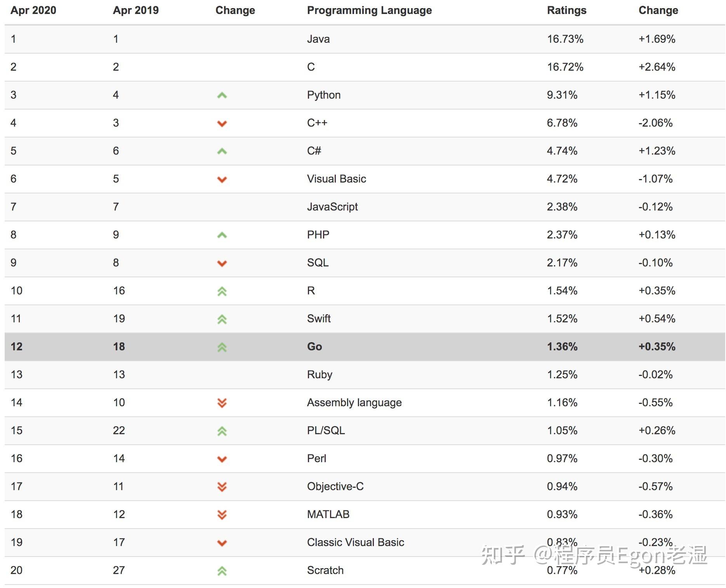Screen dimensions: 726x588
Task: Click the Programming Language column header
Action: click(369, 10)
